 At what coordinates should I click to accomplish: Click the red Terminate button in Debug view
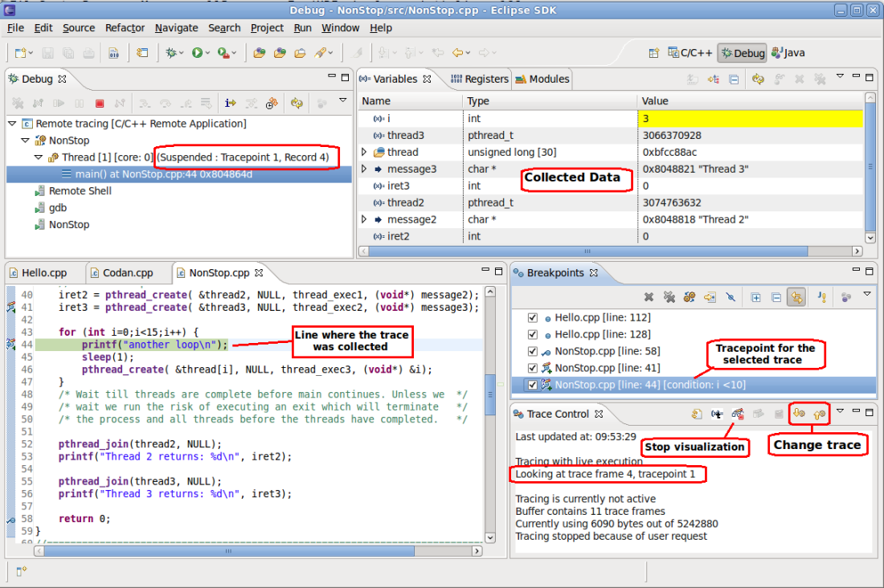click(x=100, y=103)
